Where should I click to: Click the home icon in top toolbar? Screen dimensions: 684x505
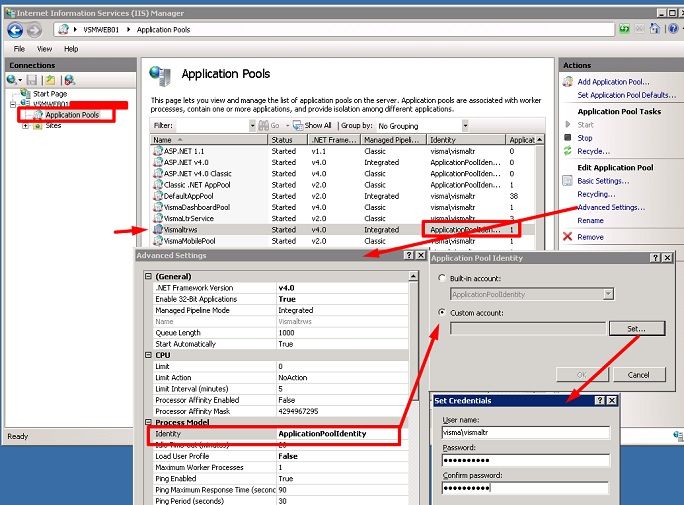pos(654,29)
